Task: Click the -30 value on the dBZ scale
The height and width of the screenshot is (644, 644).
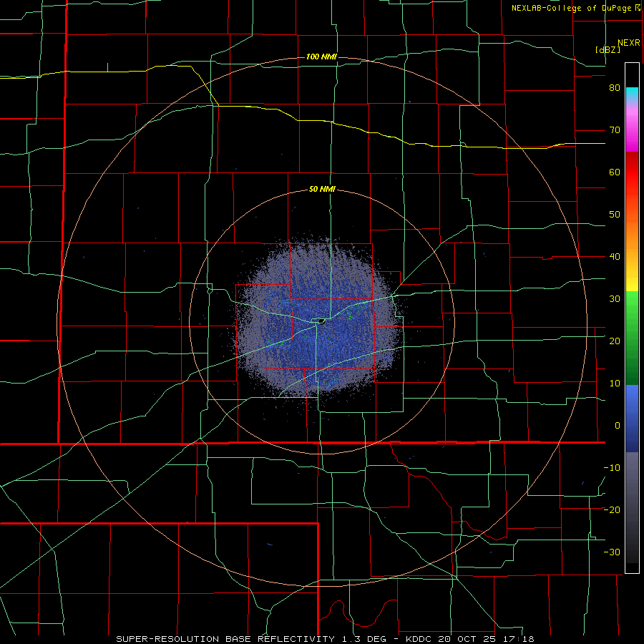Action: 612,552
